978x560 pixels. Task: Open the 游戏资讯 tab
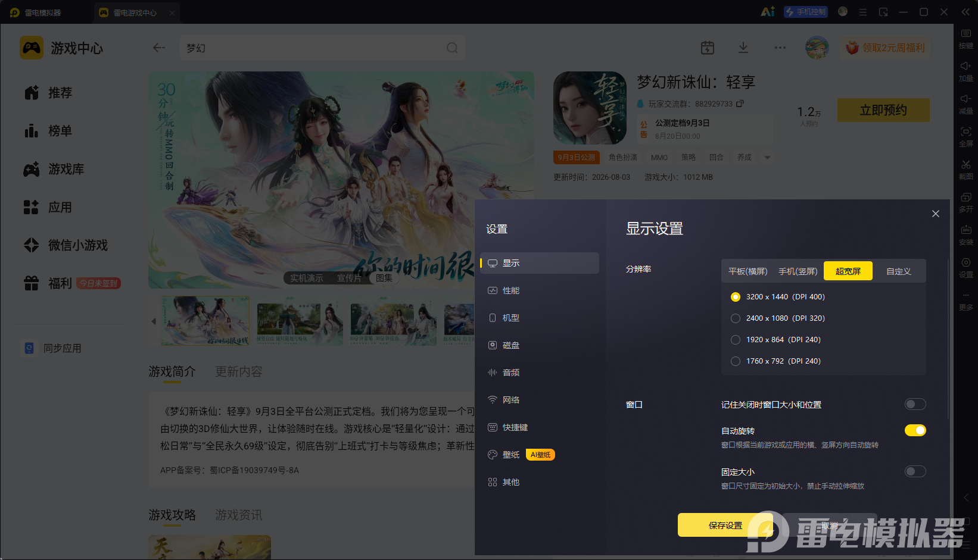[239, 515]
